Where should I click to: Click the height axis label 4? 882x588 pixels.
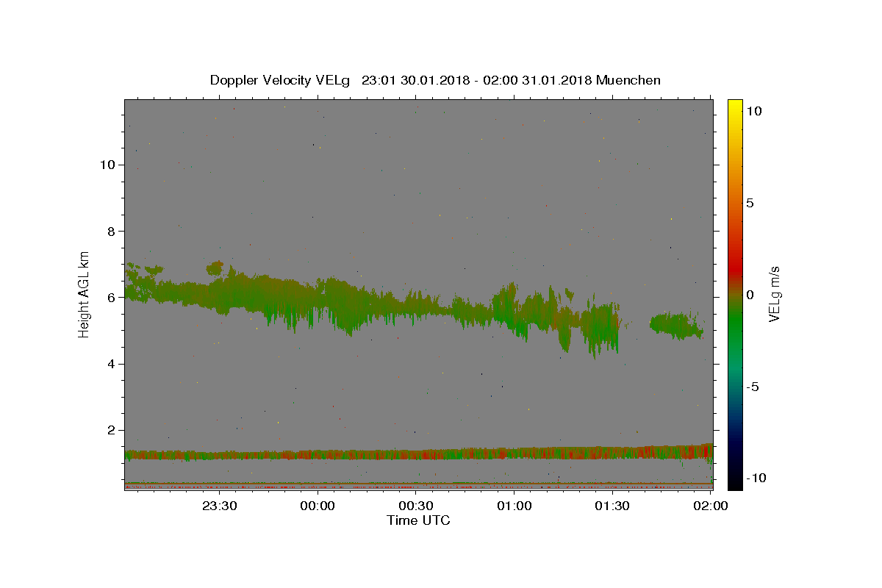coord(110,364)
